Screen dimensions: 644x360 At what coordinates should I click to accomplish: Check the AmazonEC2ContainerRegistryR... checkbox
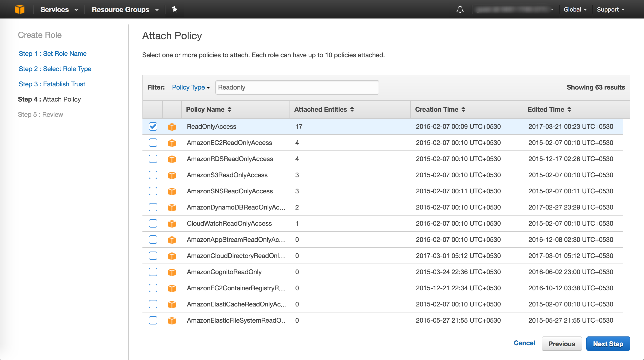(x=153, y=288)
